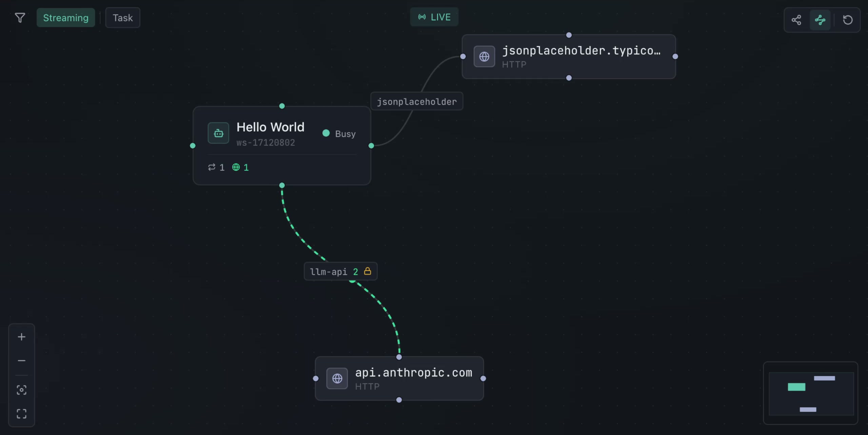Click the minimap in the bottom-right corner
Image resolution: width=868 pixels, height=435 pixels.
coord(811,394)
